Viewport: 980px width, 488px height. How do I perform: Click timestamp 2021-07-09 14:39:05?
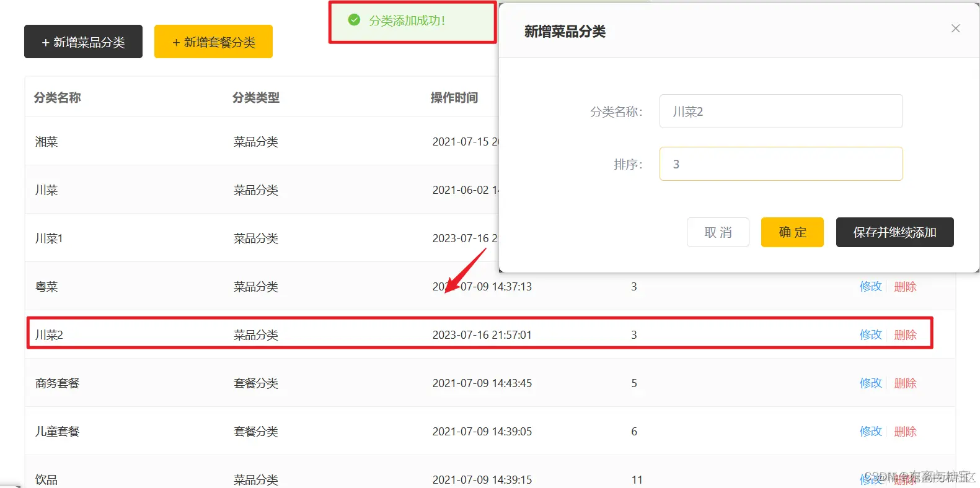point(482,432)
